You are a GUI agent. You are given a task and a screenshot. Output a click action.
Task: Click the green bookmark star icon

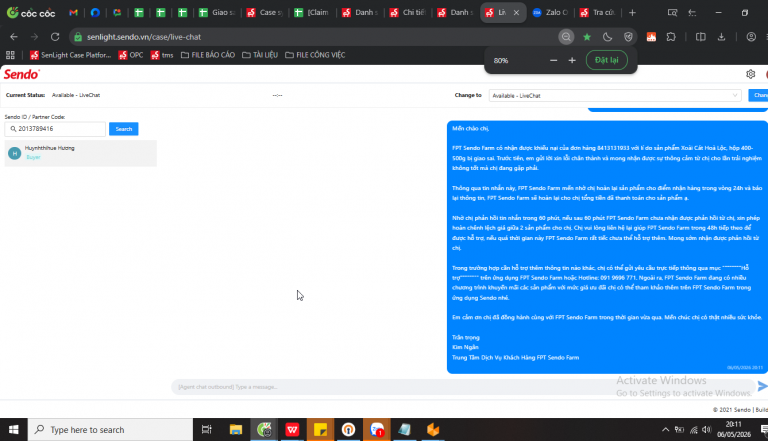(587, 37)
